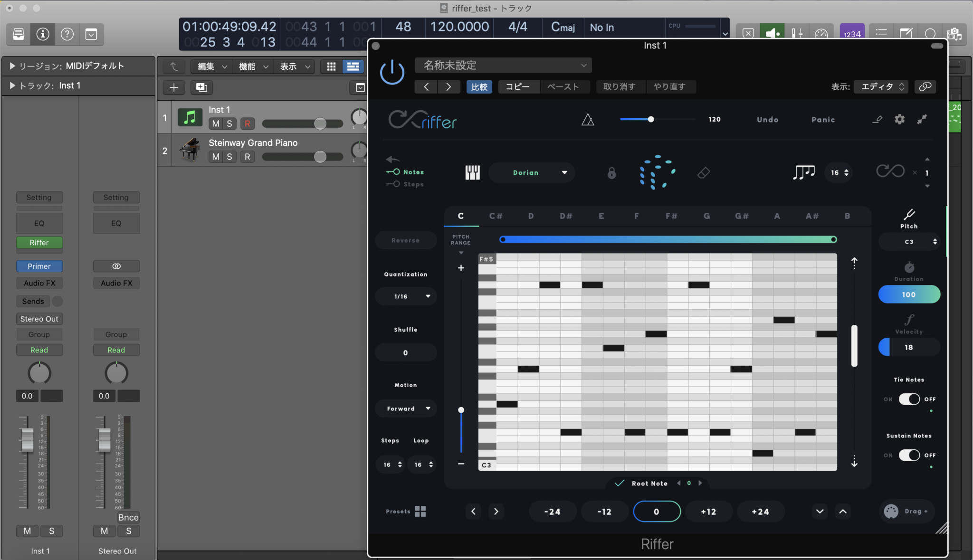Screen dimensions: 973x560
Task: Click the Riffer metronome triangle icon
Action: pos(588,120)
